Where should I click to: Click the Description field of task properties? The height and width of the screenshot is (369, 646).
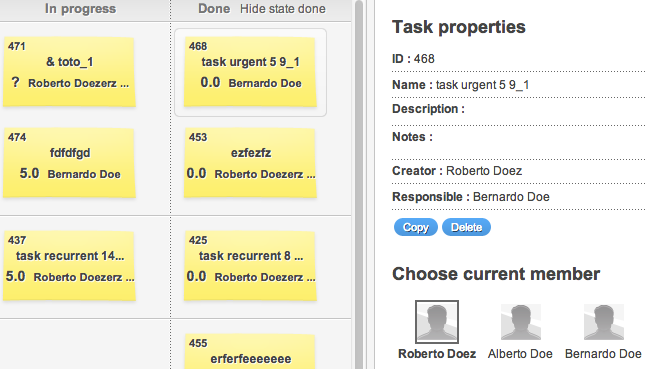click(x=519, y=109)
